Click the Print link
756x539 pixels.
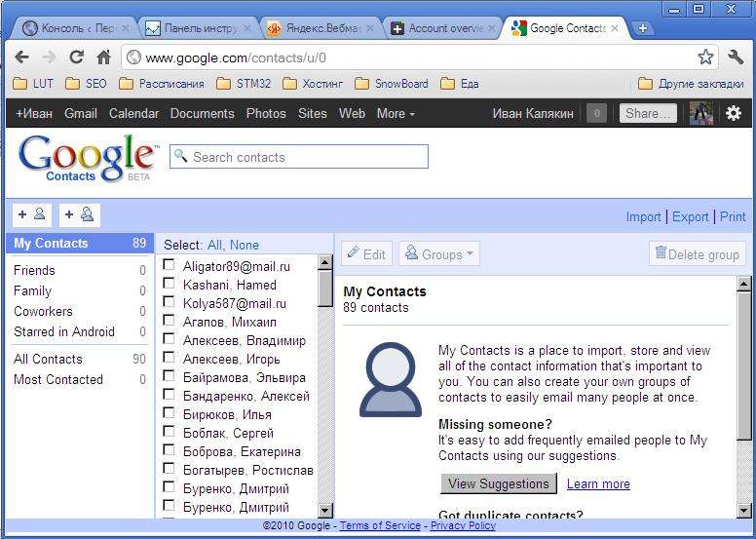point(733,216)
